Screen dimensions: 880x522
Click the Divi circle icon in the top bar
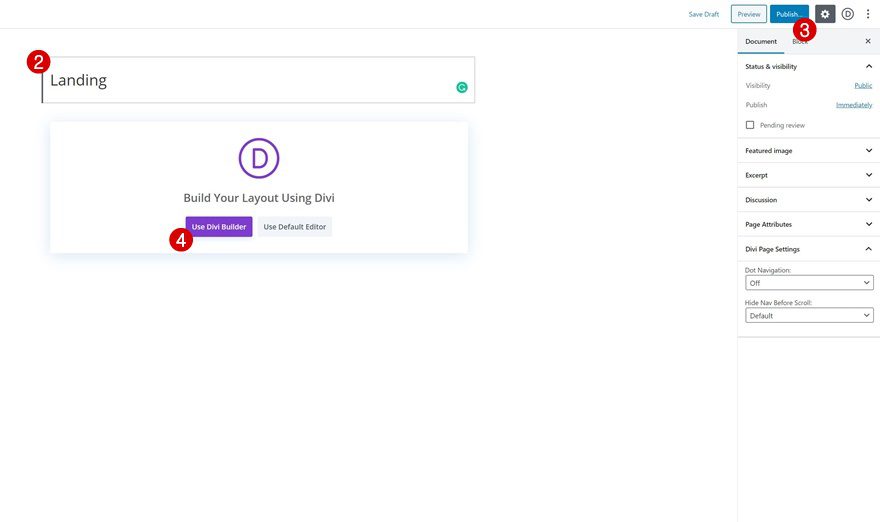pos(847,14)
